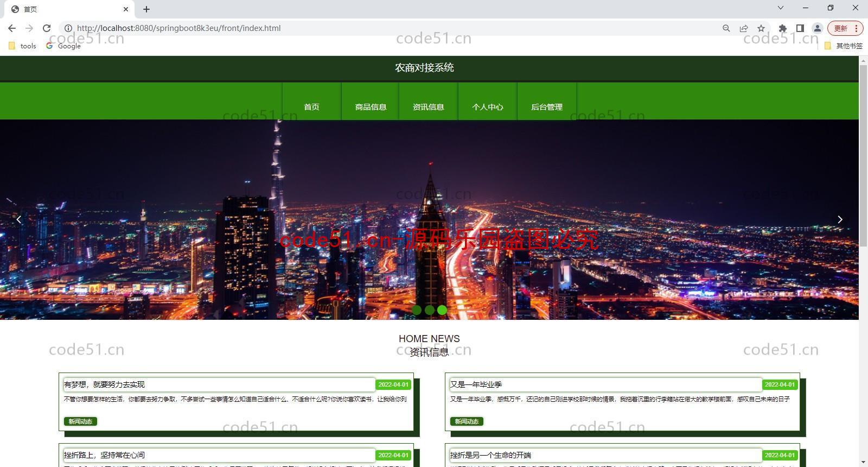The width and height of the screenshot is (868, 467).
Task: Click the address bar URL field
Action: [391, 28]
